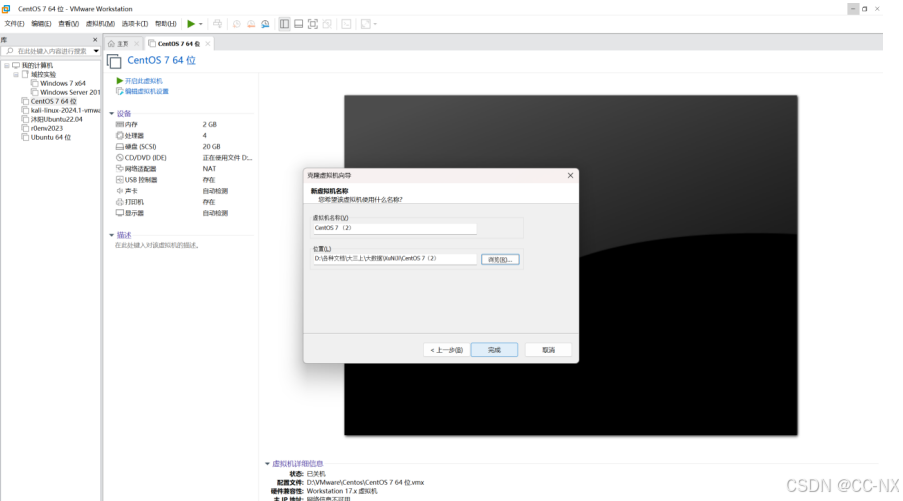The height and width of the screenshot is (501, 903).
Task: Close the library panel with its X
Action: (x=95, y=40)
